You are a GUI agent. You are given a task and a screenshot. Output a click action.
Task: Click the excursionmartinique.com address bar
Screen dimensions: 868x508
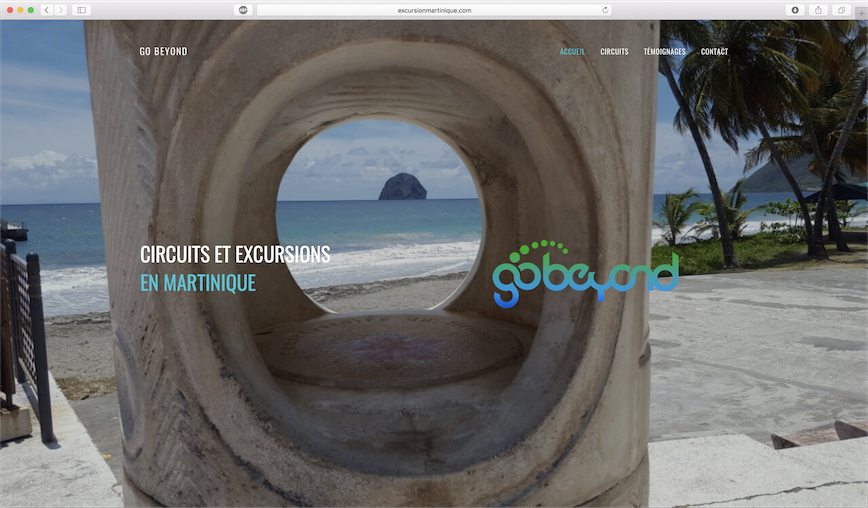click(x=435, y=10)
